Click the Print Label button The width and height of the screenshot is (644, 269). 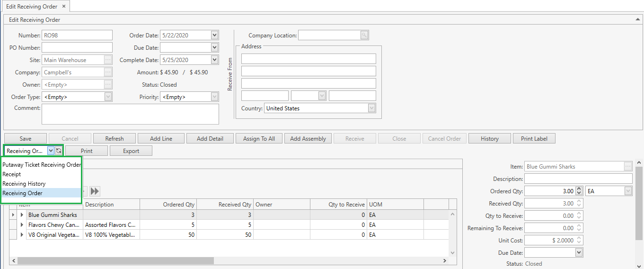point(534,138)
